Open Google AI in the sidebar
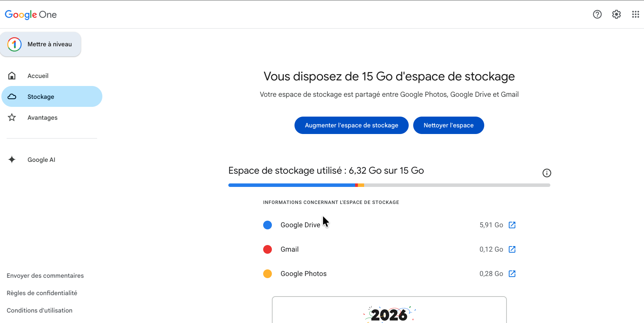 [41, 160]
